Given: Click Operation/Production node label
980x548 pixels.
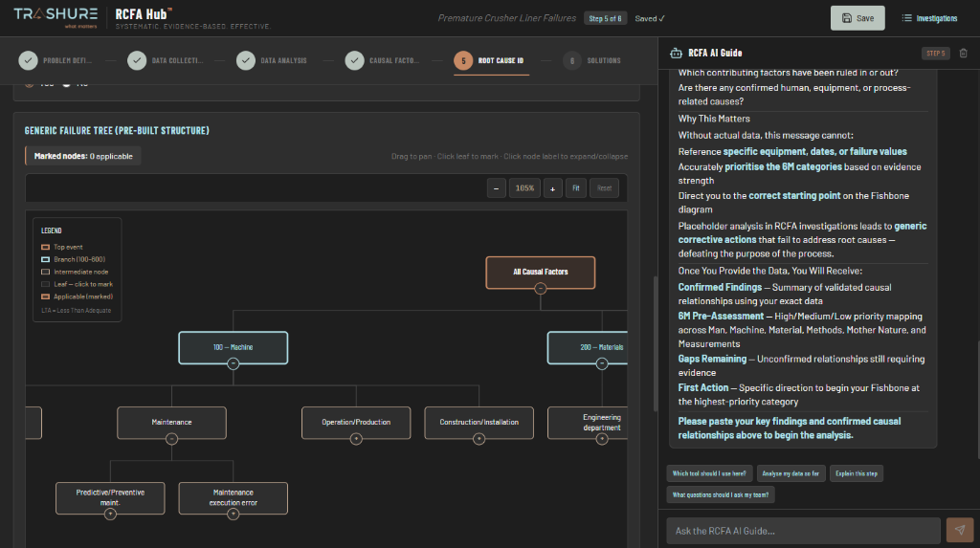Looking at the screenshot, I should 356,423.
